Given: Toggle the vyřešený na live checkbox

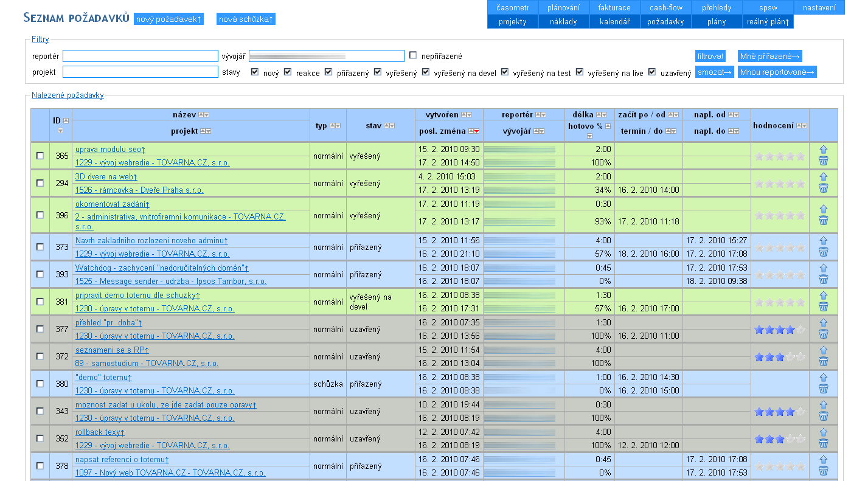Looking at the screenshot, I should pyautogui.click(x=580, y=72).
